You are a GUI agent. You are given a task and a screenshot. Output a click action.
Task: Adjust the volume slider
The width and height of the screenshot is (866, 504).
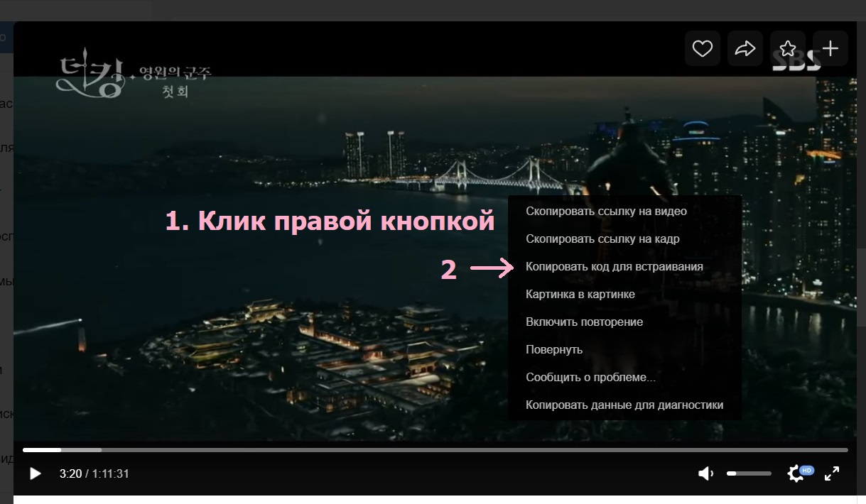coord(749,473)
